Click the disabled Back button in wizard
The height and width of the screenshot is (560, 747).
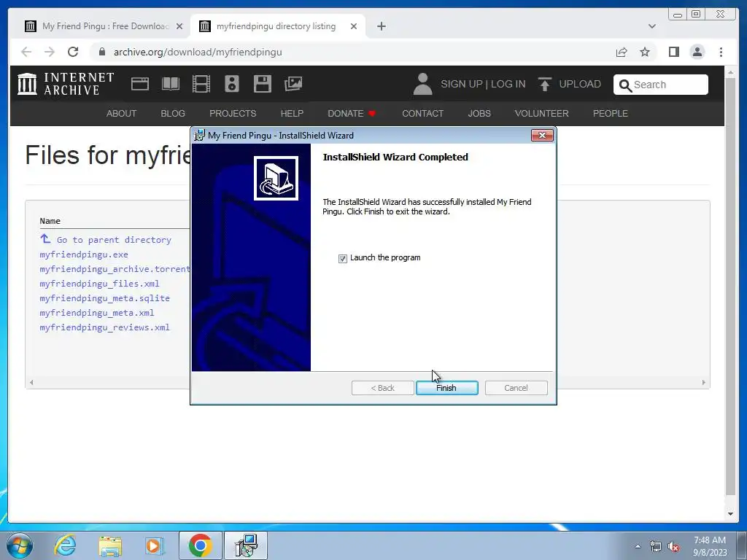[382, 388]
